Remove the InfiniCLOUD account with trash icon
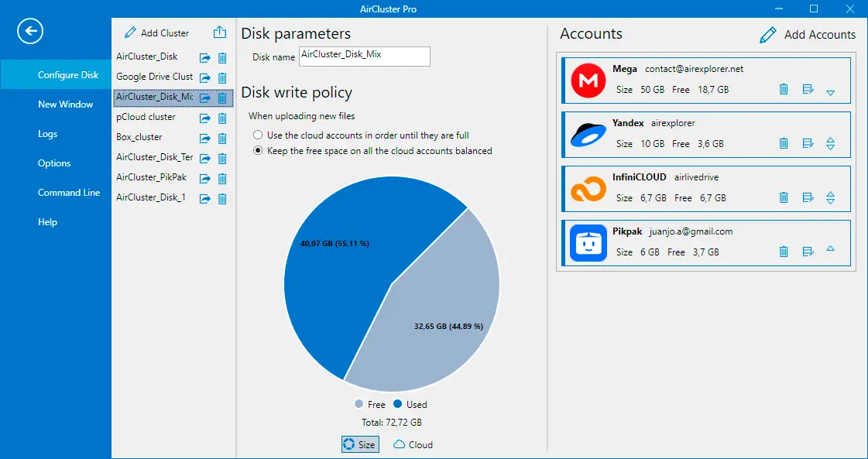Viewport: 868px width, 459px height. tap(784, 197)
